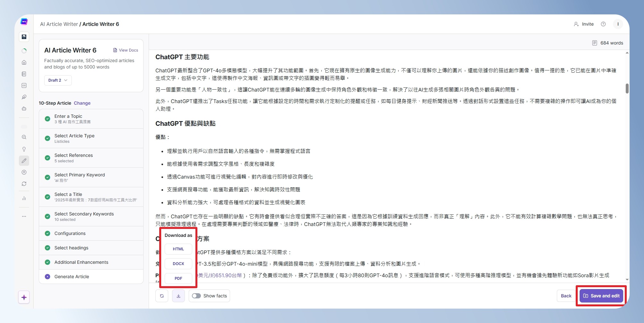The height and width of the screenshot is (323, 644).
Task: Click the 'ChatGPT 優點與缺點' heading
Action: (186, 124)
